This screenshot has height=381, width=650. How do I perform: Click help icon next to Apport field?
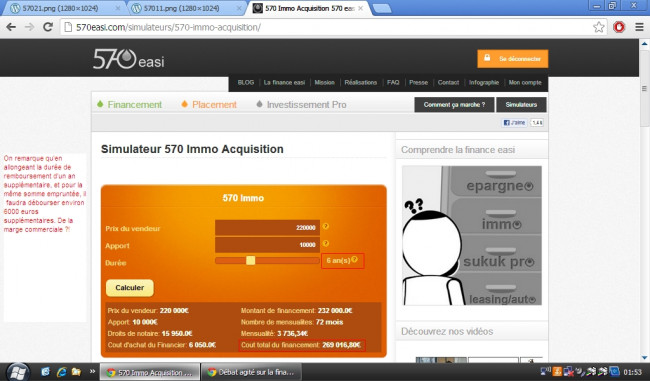(x=326, y=244)
